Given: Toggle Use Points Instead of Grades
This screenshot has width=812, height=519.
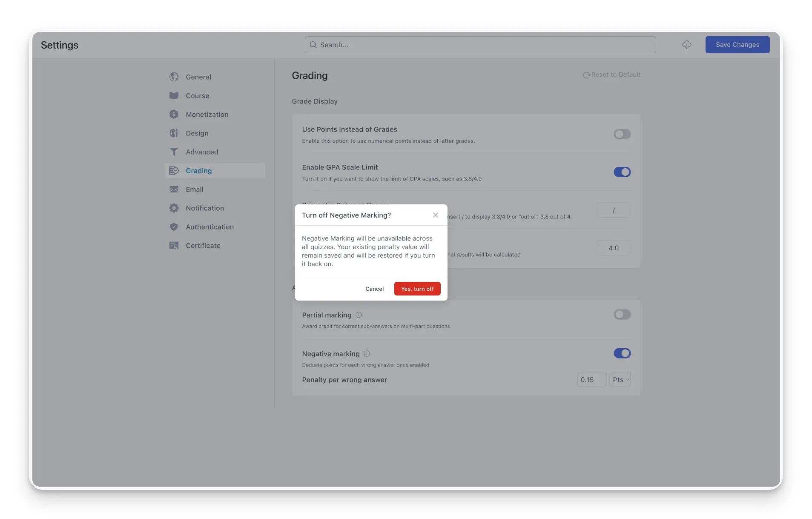Looking at the screenshot, I should click(622, 134).
